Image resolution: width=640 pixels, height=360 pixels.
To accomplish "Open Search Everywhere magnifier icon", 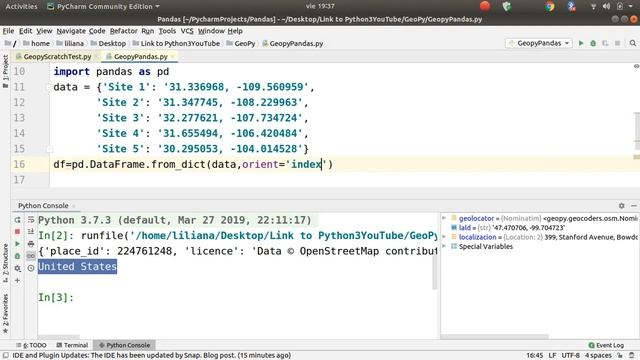I will point(633,43).
